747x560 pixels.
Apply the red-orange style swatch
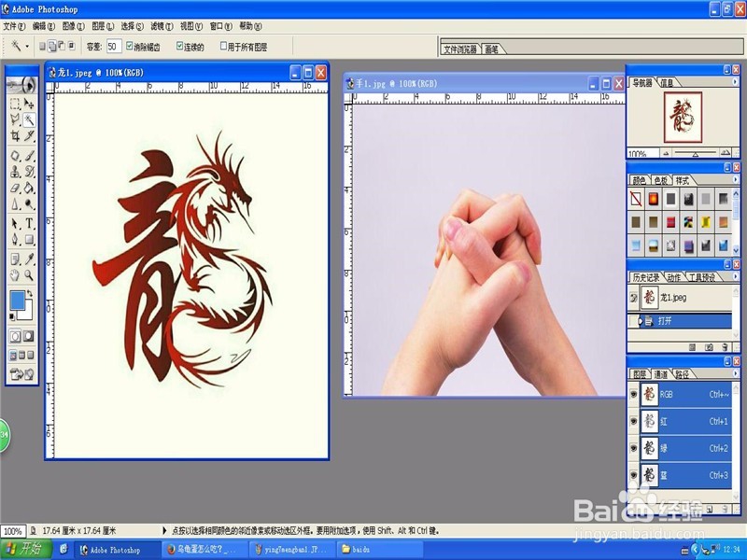[653, 199]
